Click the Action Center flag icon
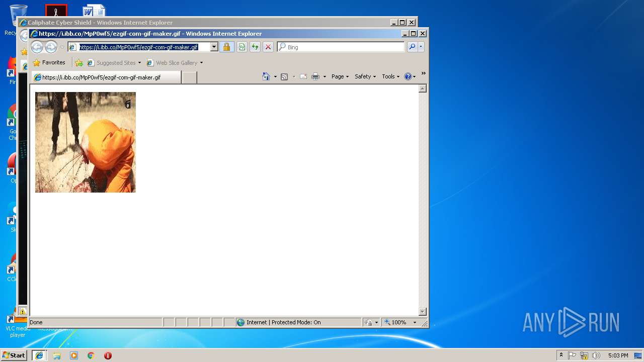644x362 pixels. pyautogui.click(x=572, y=355)
